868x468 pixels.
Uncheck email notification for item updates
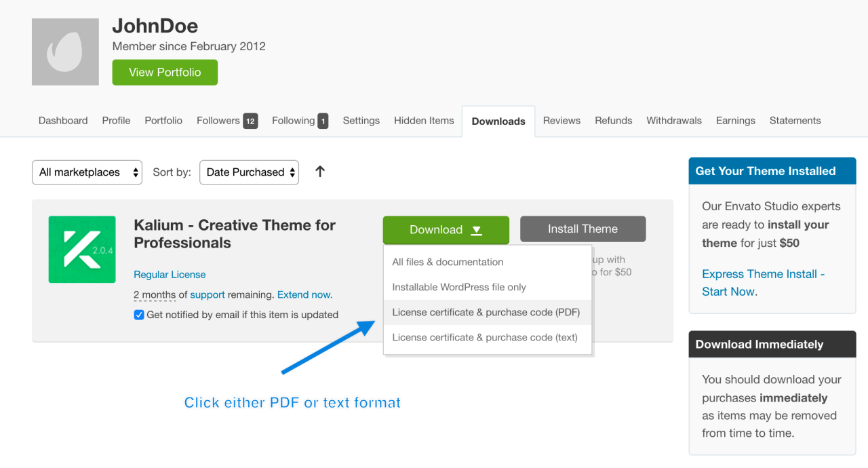tap(139, 315)
